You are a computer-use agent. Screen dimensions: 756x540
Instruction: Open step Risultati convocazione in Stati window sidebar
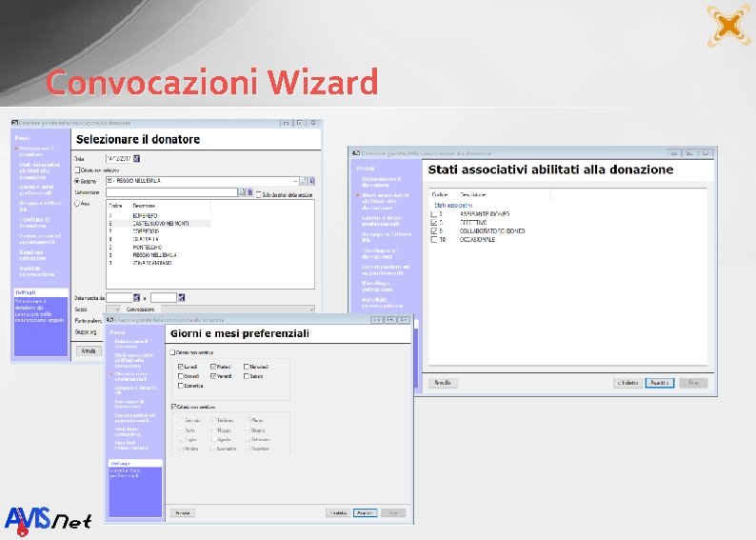coord(382,303)
